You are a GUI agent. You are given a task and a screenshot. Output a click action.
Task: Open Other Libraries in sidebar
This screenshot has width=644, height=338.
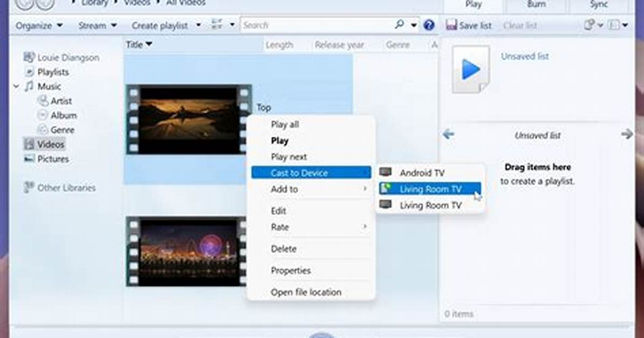coord(67,188)
